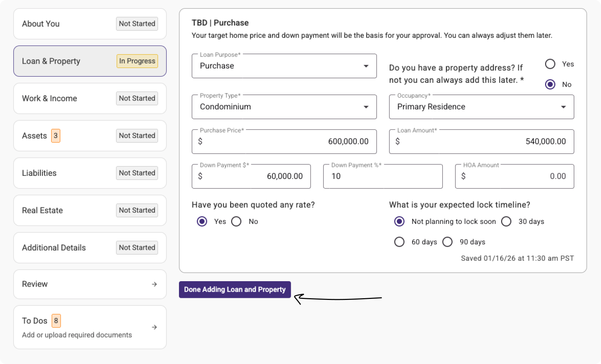Viewport: 601px width, 364px height.
Task: Choose 90 days lock timeline
Action: [447, 242]
